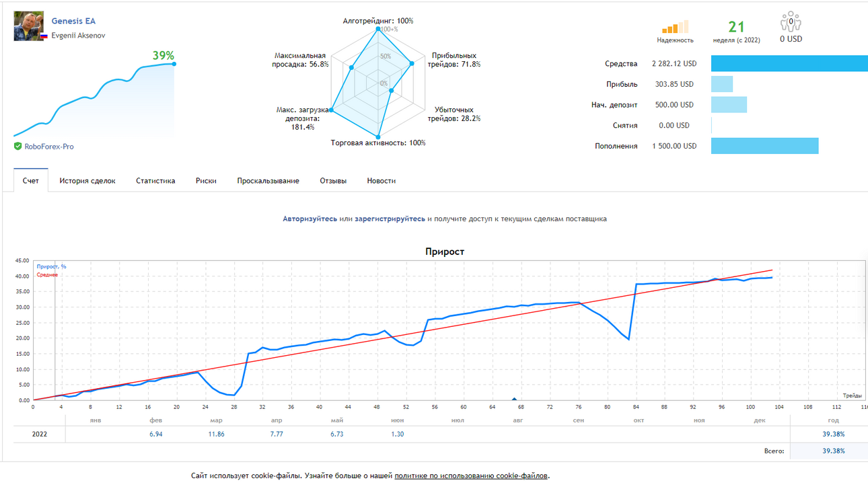Click the green 21 weeks number
The width and height of the screenshot is (868, 489).
[737, 27]
